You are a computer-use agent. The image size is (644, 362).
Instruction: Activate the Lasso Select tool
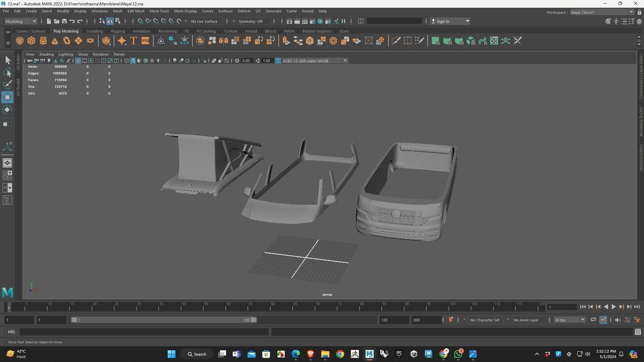tap(7, 72)
